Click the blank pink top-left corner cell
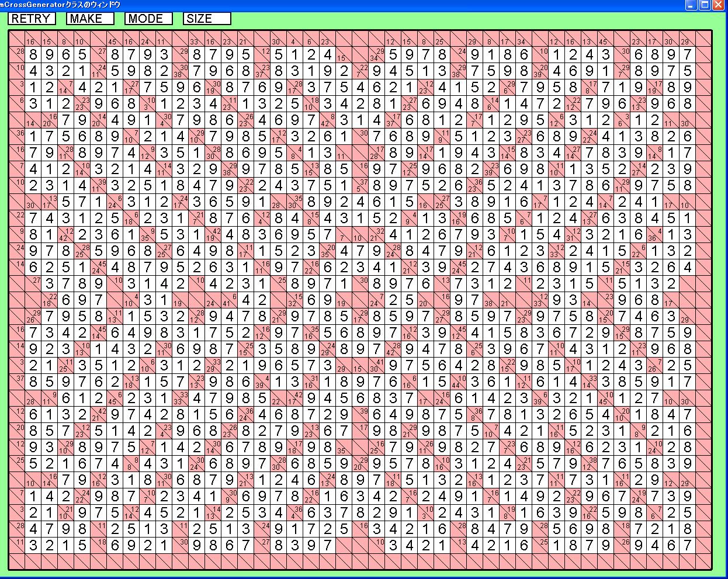728x579 pixels. (18, 39)
